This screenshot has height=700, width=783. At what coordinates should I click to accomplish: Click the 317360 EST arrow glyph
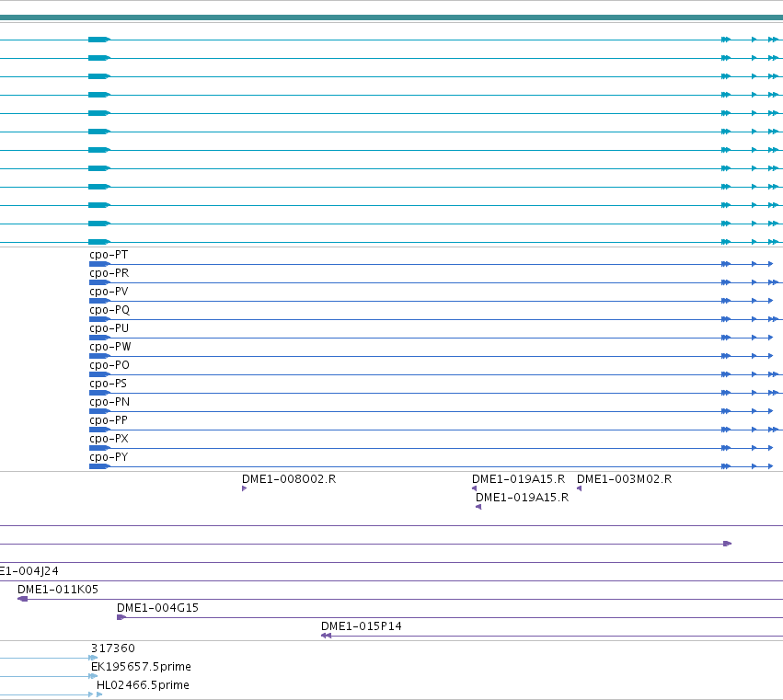pos(93,658)
